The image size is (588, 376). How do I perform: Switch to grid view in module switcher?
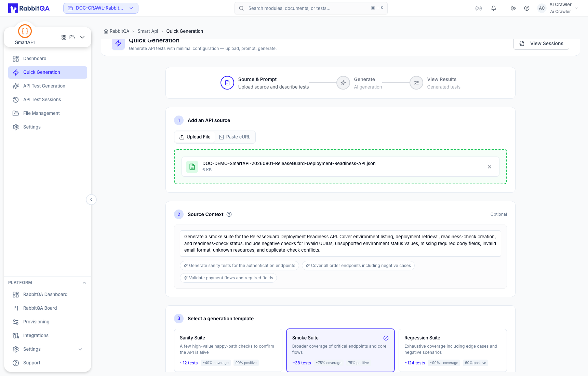(x=64, y=37)
